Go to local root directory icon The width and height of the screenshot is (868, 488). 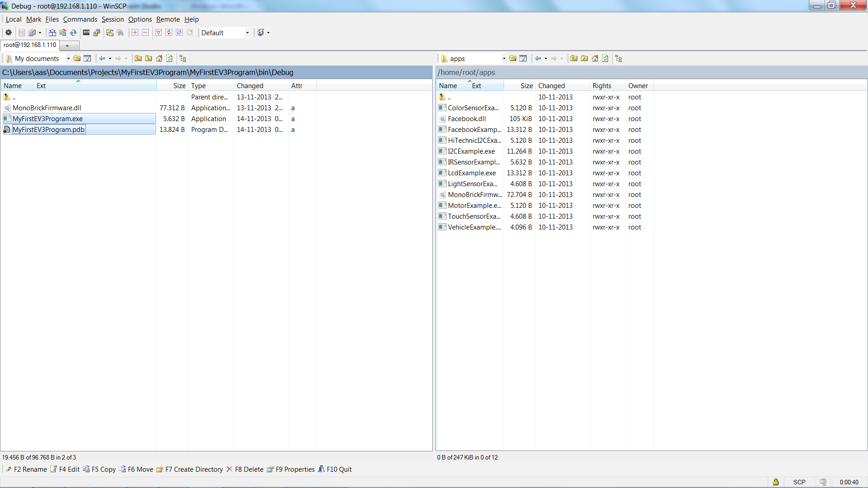[x=148, y=58]
